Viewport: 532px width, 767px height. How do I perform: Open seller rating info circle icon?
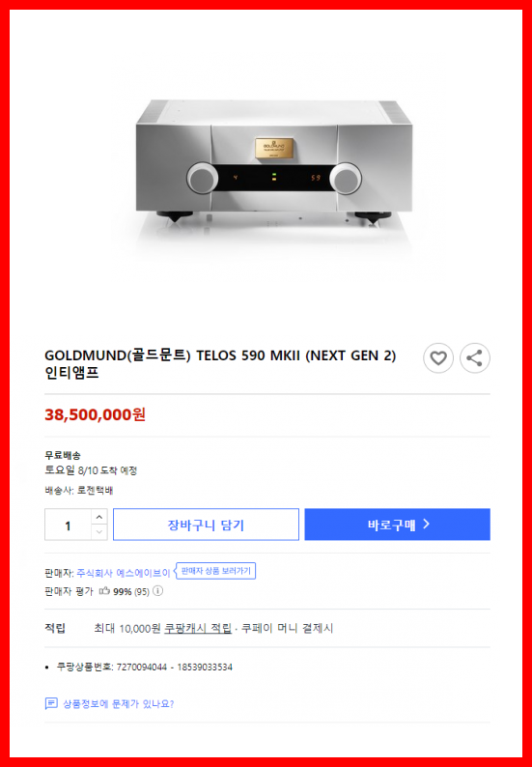157,591
